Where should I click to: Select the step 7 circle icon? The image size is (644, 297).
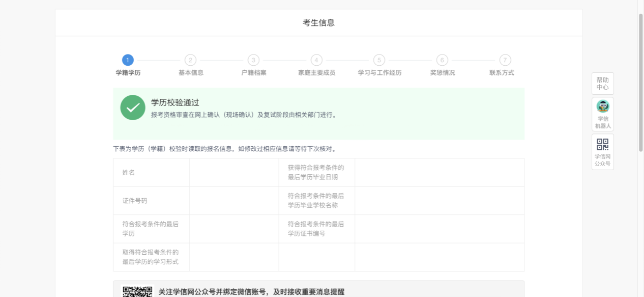[x=505, y=60]
